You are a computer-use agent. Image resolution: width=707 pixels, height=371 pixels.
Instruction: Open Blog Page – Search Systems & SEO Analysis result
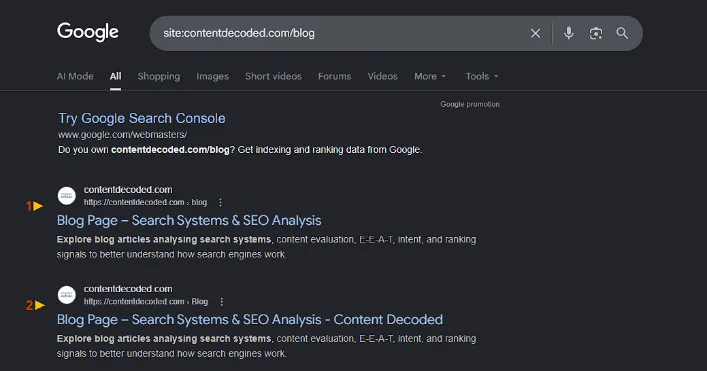tap(189, 220)
